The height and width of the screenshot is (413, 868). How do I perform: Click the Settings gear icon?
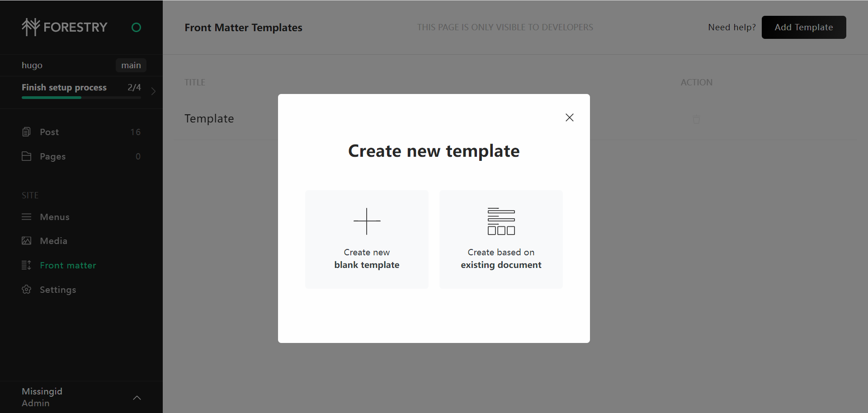27,290
